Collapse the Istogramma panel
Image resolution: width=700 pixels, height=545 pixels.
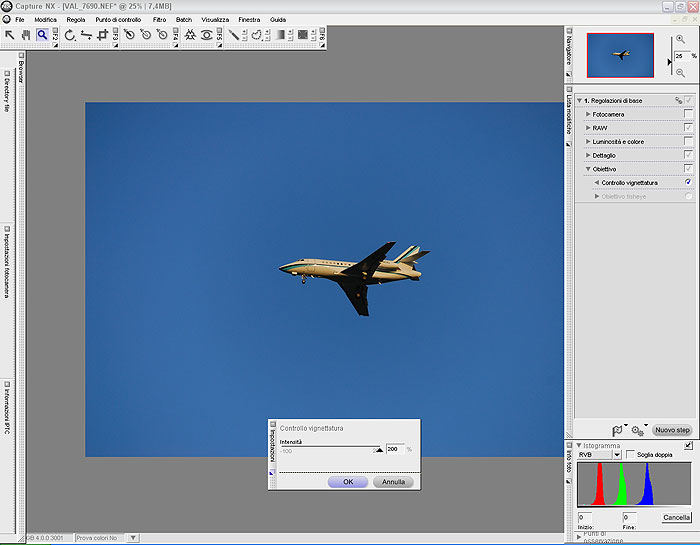(x=579, y=445)
